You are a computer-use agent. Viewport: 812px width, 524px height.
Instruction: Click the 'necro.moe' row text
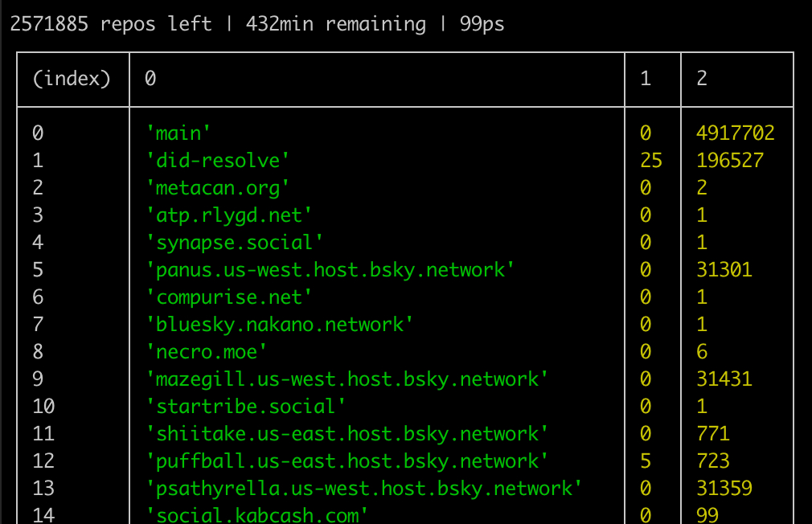coord(206,352)
